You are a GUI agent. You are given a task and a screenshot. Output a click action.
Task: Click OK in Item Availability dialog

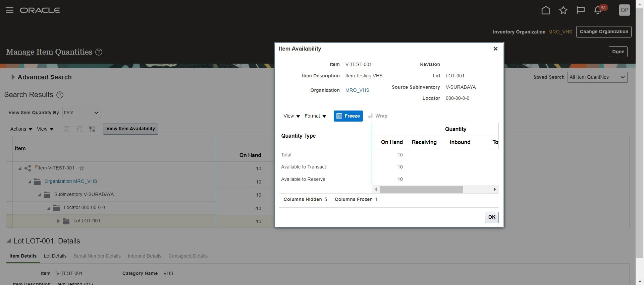(x=492, y=217)
